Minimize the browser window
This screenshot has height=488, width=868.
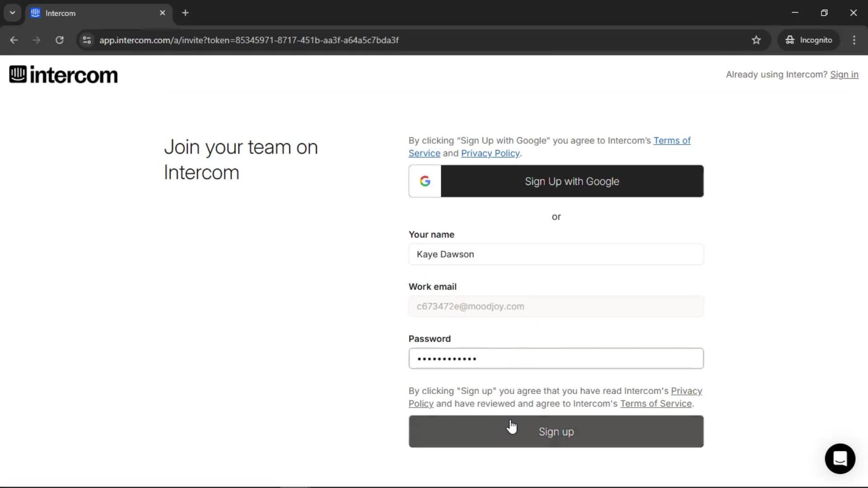coord(795,13)
